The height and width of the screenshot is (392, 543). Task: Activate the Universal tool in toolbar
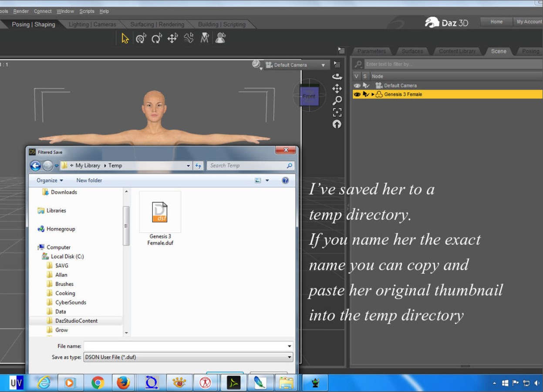click(141, 39)
